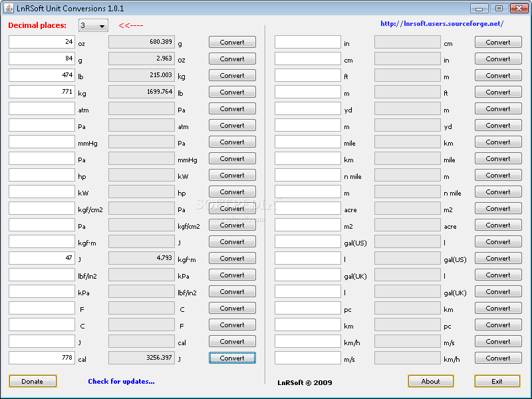The height and width of the screenshot is (399, 532).
Task: Convert acres to m2
Action: coord(498,208)
